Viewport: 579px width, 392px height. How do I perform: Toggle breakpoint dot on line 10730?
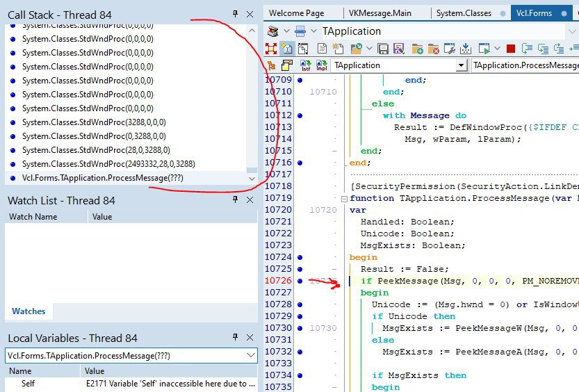[x=300, y=328]
